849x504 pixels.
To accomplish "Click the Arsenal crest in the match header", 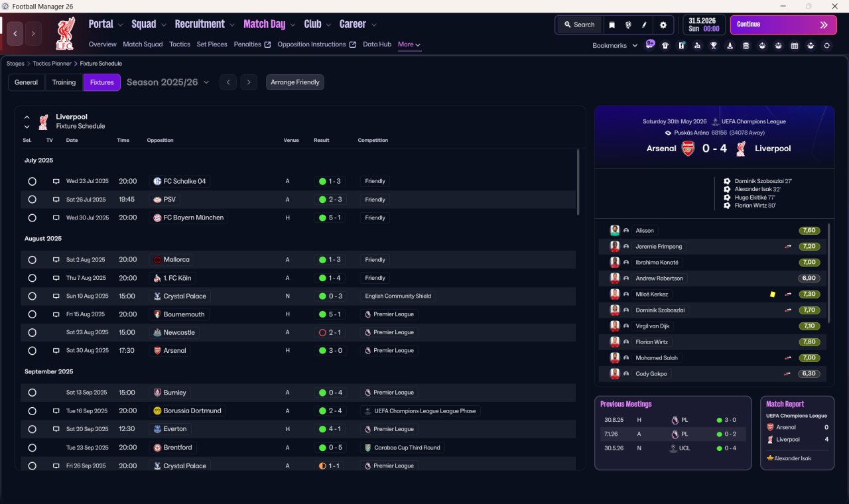I will point(688,149).
